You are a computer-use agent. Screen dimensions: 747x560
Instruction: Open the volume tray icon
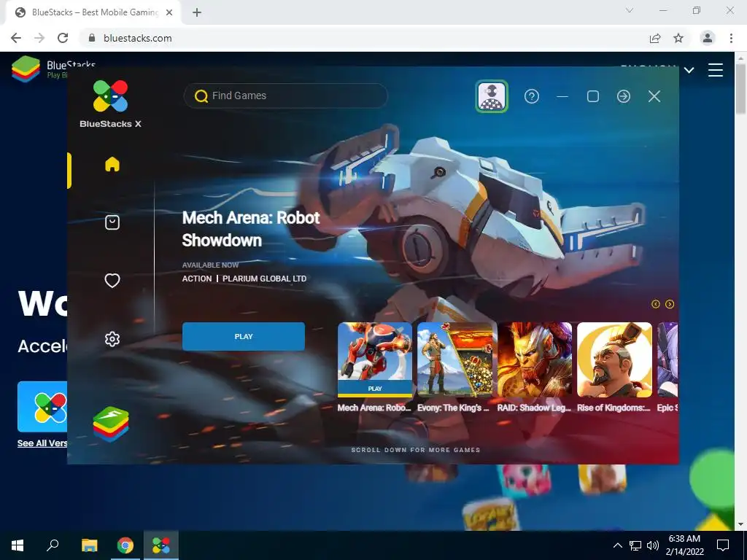pos(653,545)
